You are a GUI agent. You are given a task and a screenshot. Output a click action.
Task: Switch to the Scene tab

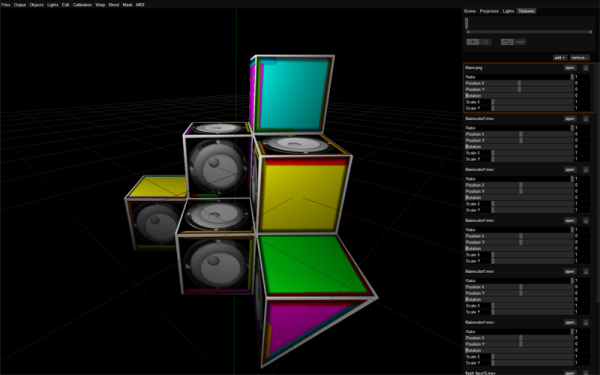(470, 11)
